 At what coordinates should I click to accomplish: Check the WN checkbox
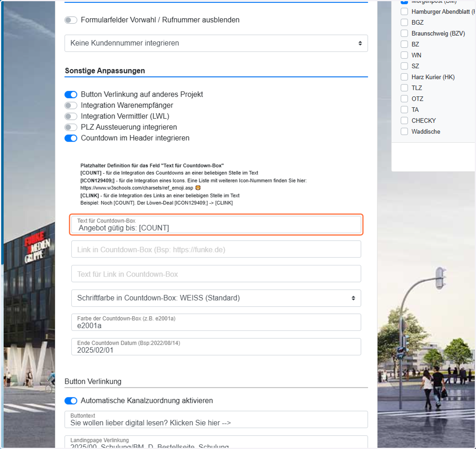click(x=404, y=55)
